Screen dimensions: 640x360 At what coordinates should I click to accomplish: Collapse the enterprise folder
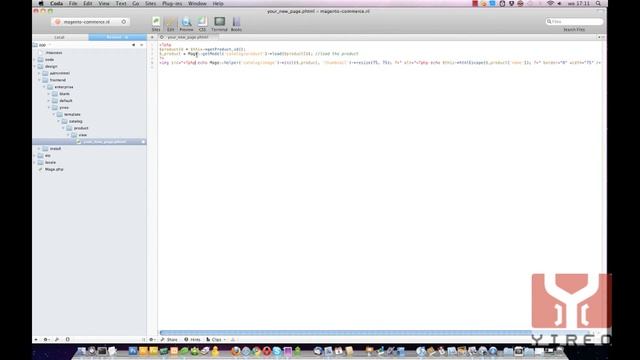(44, 87)
